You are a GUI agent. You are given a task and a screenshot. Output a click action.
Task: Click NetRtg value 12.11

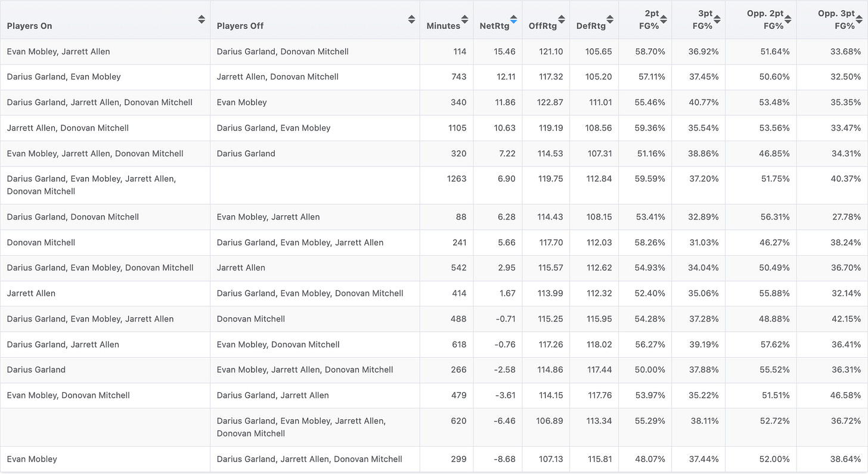tap(506, 77)
